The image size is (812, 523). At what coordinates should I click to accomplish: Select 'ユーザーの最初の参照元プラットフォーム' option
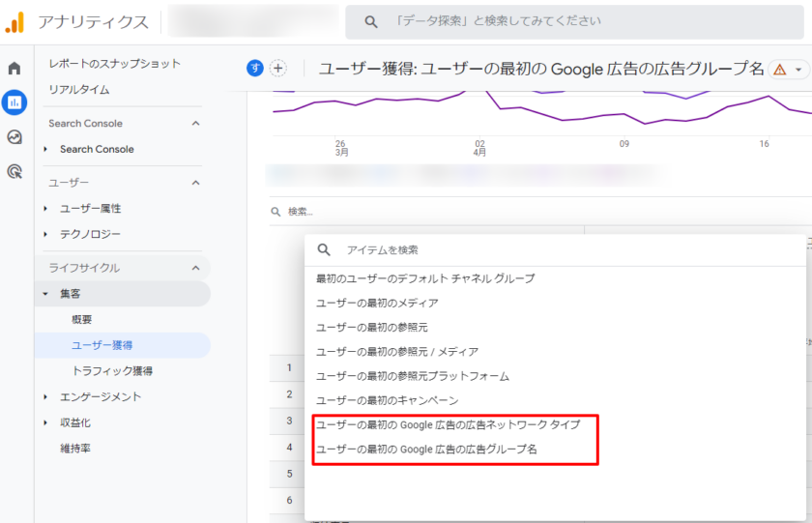pos(412,376)
